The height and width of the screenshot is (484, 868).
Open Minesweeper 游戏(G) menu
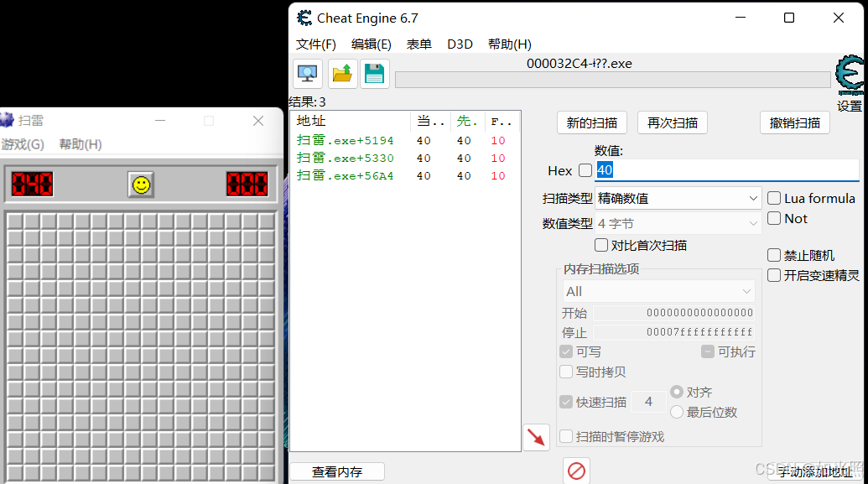coord(23,144)
